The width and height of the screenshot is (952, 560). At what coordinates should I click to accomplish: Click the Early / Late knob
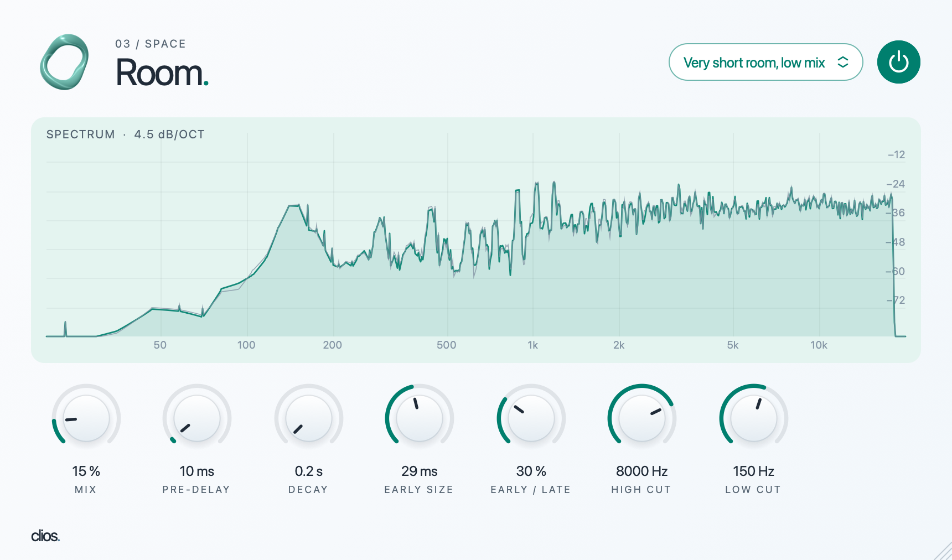531,418
